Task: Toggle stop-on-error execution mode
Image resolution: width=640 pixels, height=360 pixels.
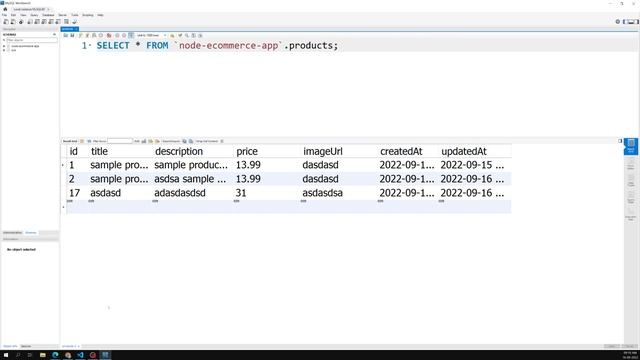Action: (109, 36)
